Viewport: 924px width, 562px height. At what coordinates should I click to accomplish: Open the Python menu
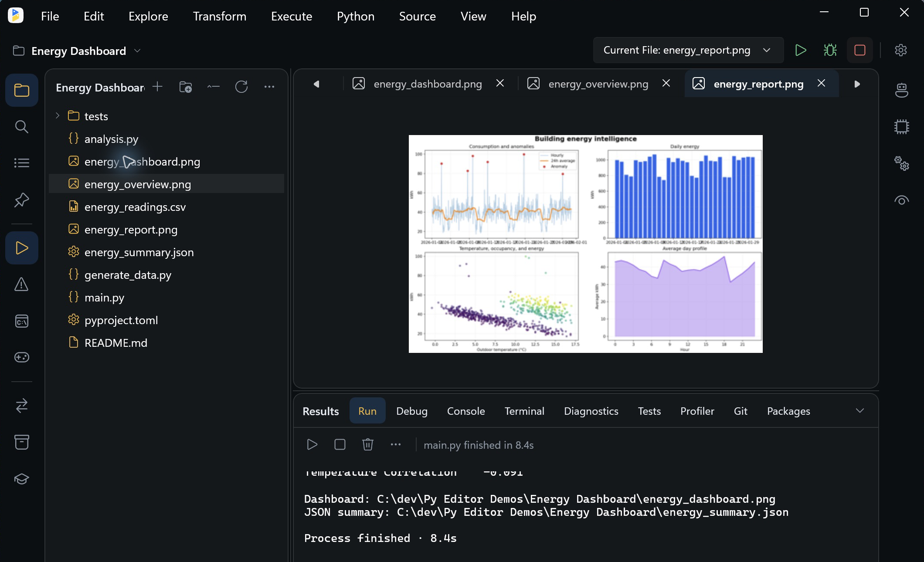pyautogui.click(x=356, y=16)
